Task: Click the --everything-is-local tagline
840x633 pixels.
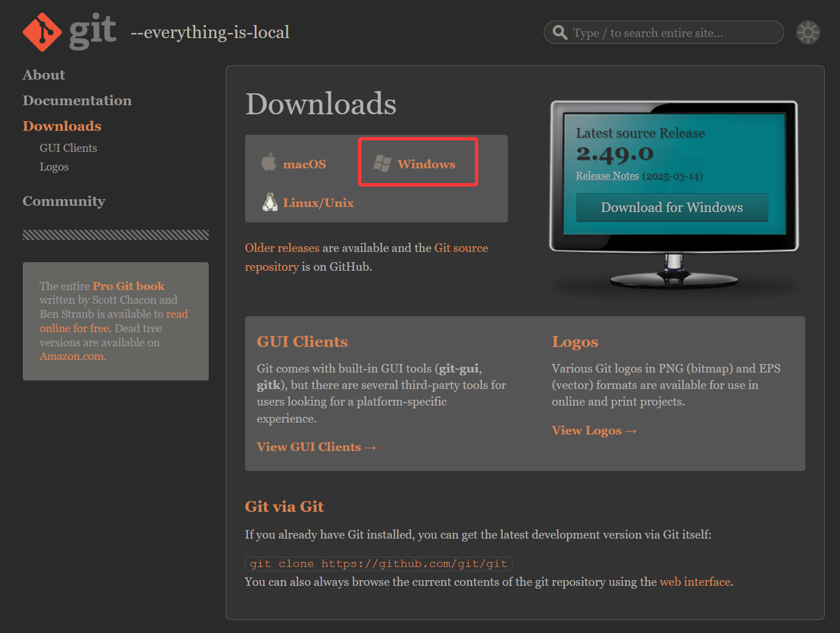Action: point(210,32)
